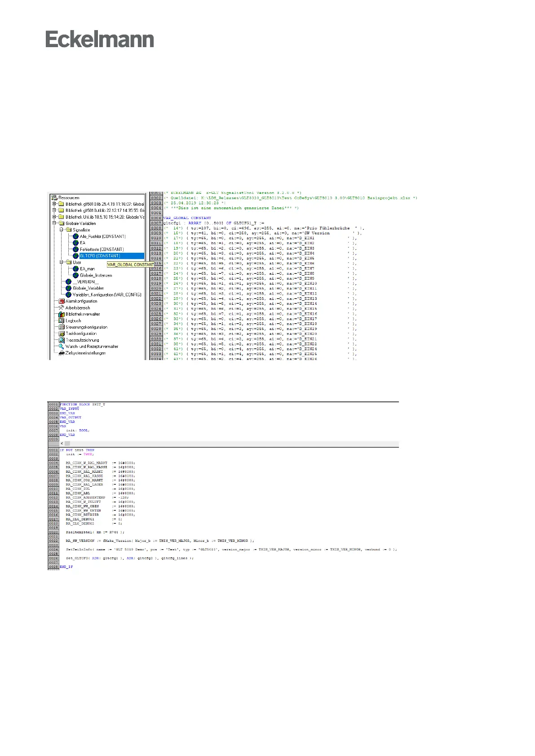Click the left scroll arrow in declaration pane
This screenshot has width=535, height=756.
click(x=62, y=443)
